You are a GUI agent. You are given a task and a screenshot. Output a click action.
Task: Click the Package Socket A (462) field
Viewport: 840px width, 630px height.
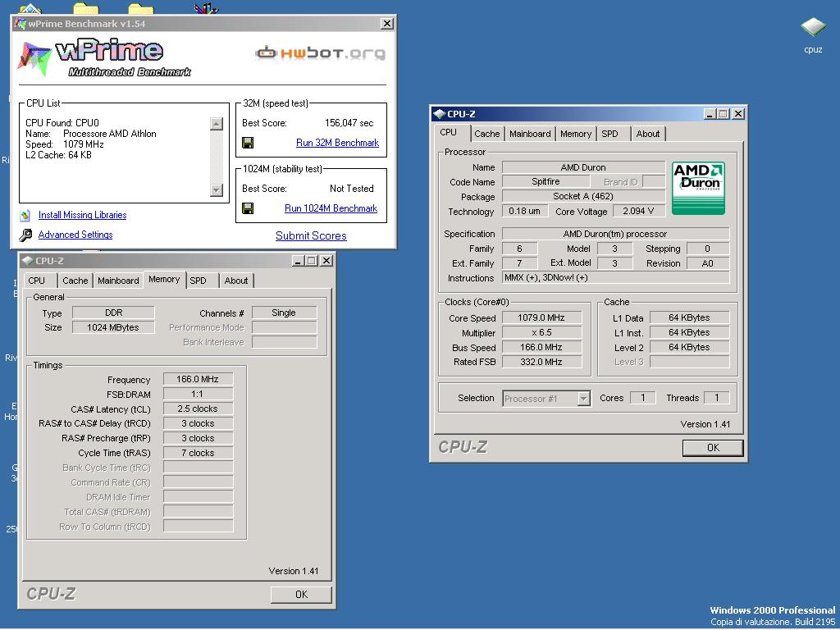[583, 196]
